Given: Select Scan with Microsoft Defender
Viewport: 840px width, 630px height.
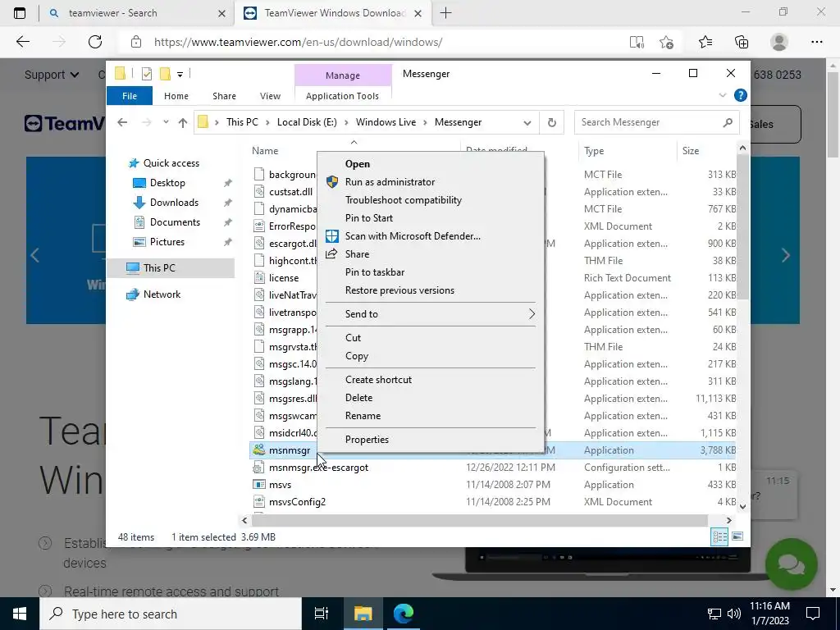Looking at the screenshot, I should [x=413, y=236].
